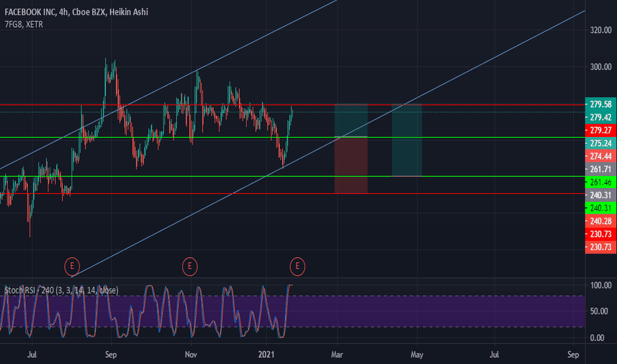This screenshot has width=617, height=364.
Task: Select the gray 261.71 price label
Action: click(601, 169)
